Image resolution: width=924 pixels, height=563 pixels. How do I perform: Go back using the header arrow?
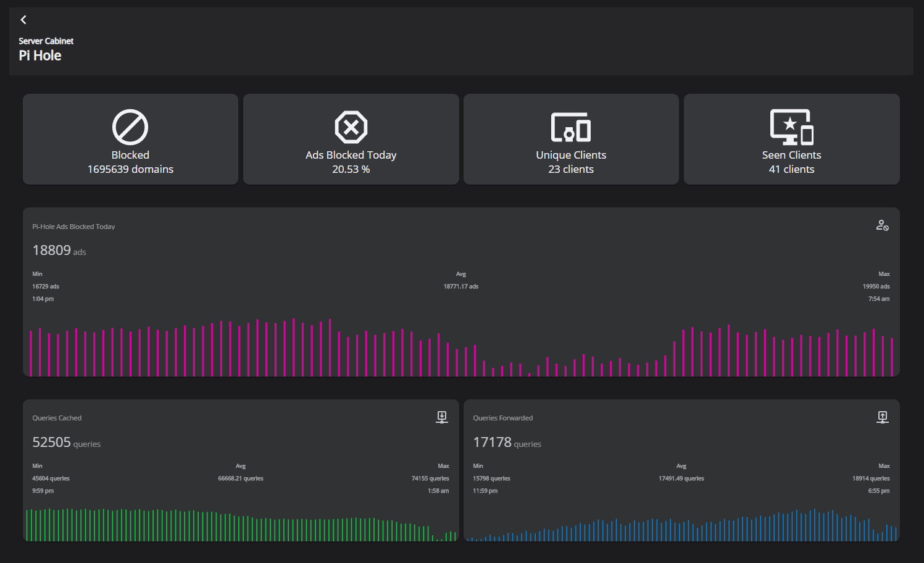pyautogui.click(x=23, y=20)
